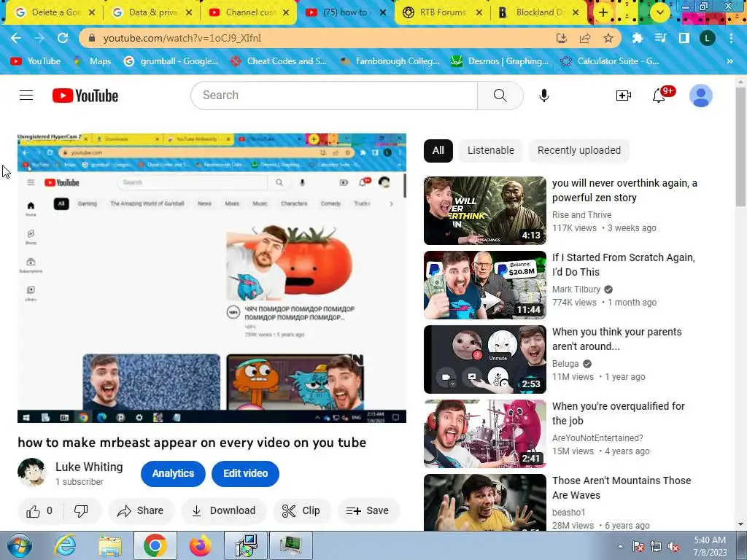Close the (75) how to tab
Viewport: 747px width, 560px height.
click(x=382, y=13)
